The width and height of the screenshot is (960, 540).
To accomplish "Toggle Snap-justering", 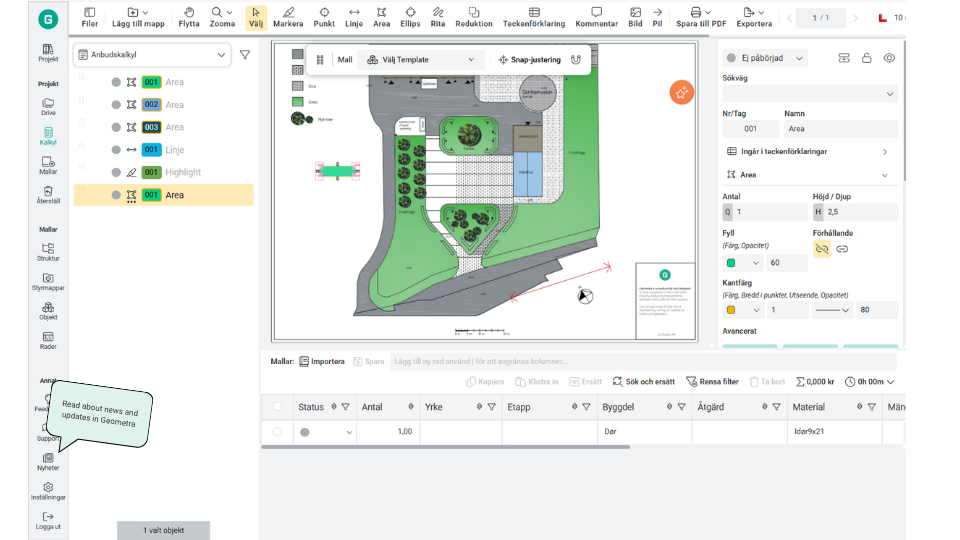I will (530, 59).
